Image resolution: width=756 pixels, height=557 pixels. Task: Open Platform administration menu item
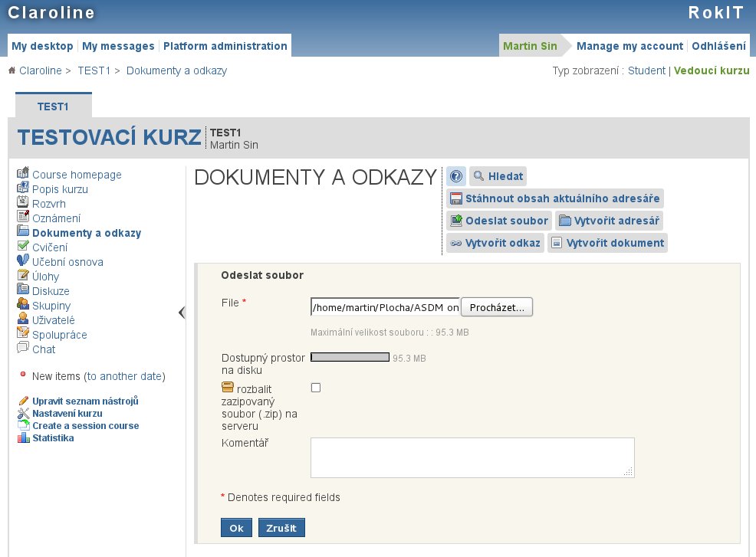coord(225,46)
